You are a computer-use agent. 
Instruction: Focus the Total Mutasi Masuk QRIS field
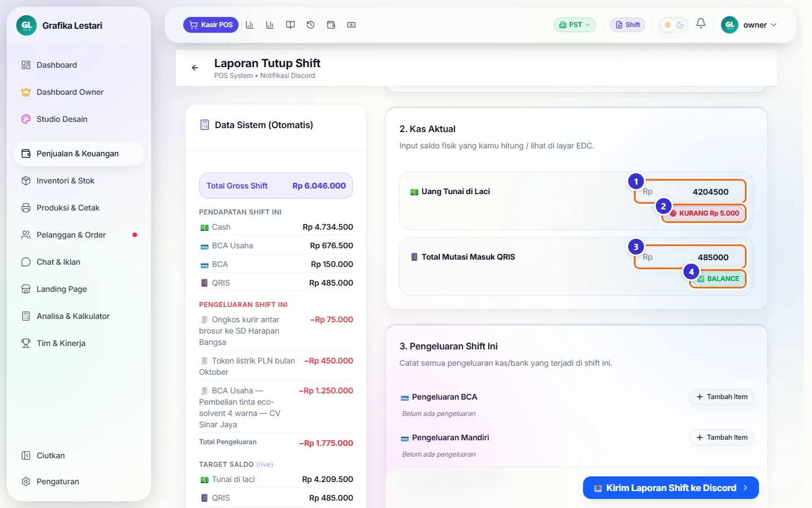[690, 257]
